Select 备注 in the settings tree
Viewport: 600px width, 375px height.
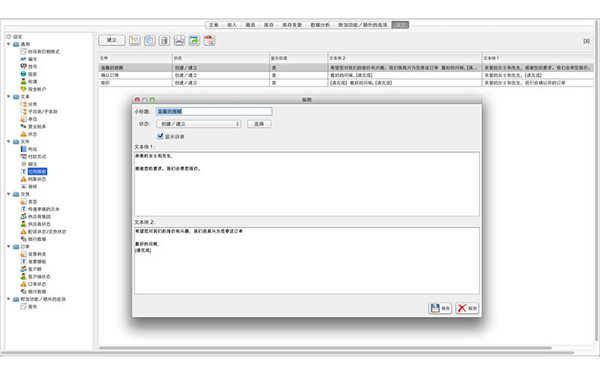33,164
